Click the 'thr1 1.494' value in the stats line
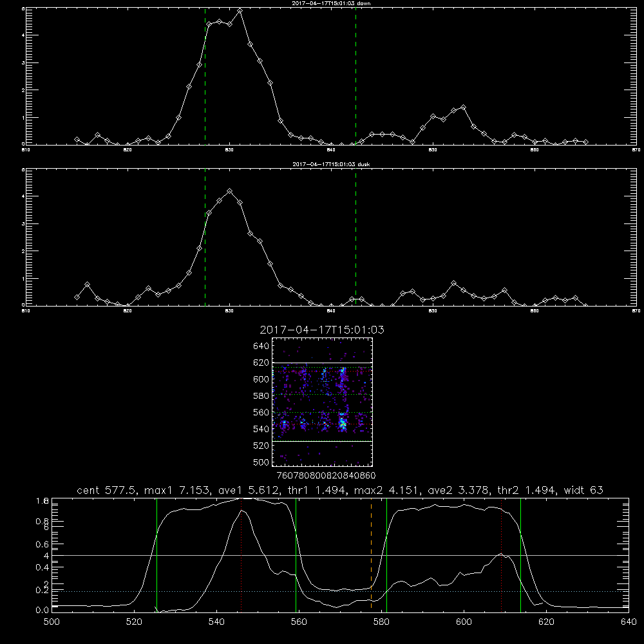Viewport: 644px width, 644px height. [x=317, y=490]
